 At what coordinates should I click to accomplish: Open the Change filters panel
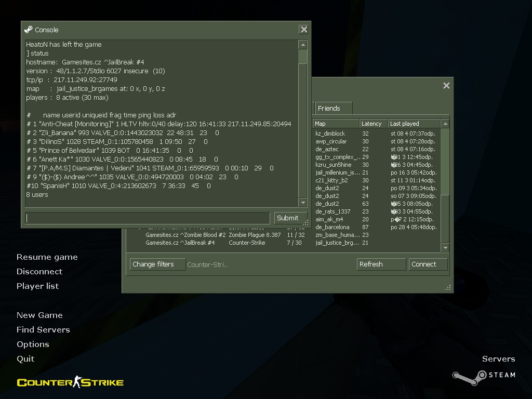click(x=157, y=264)
